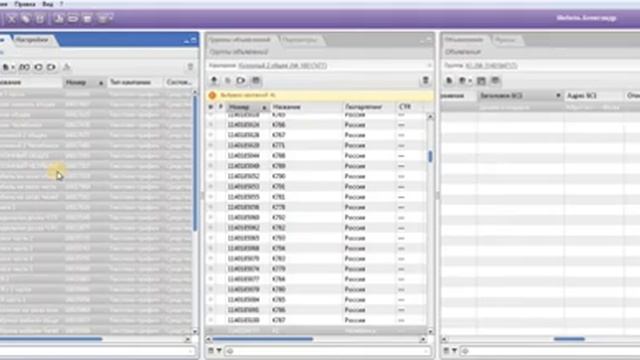Select the K771 ad group row
The image size is (640, 360).
(x=316, y=145)
